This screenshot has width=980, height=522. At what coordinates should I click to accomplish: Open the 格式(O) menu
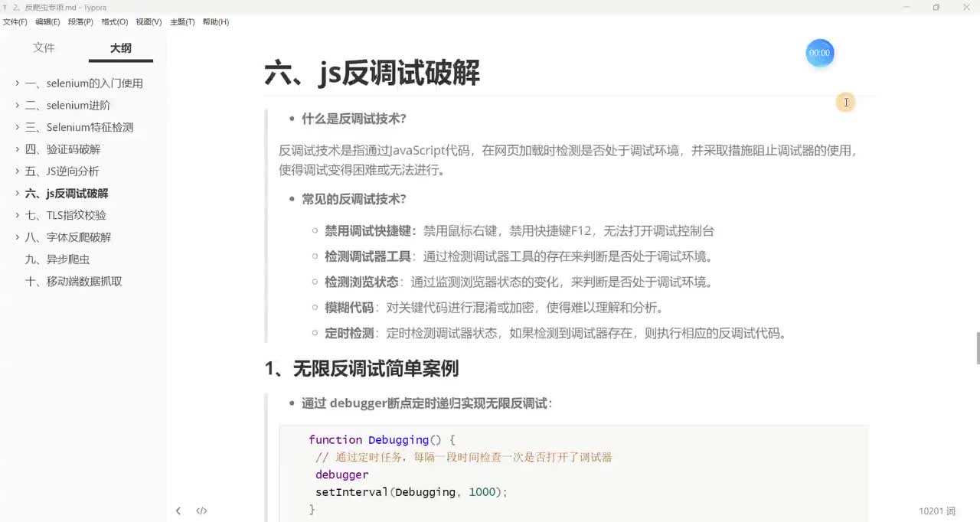click(x=114, y=22)
